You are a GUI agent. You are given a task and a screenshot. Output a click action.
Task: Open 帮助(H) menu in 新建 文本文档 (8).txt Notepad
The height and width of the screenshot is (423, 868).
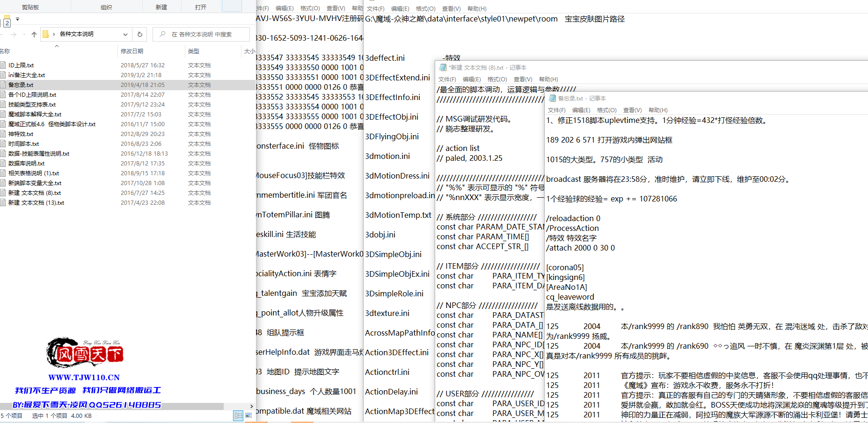(548, 79)
